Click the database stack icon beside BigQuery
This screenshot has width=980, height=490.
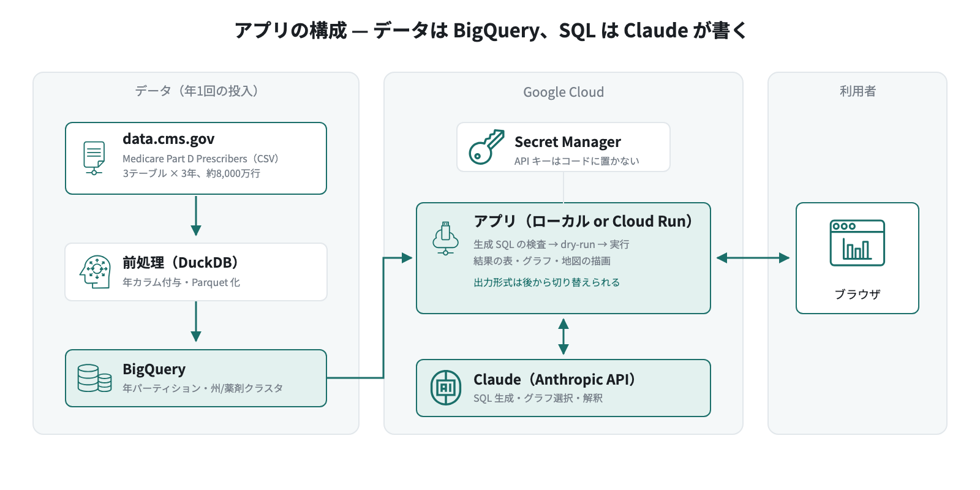tap(94, 378)
